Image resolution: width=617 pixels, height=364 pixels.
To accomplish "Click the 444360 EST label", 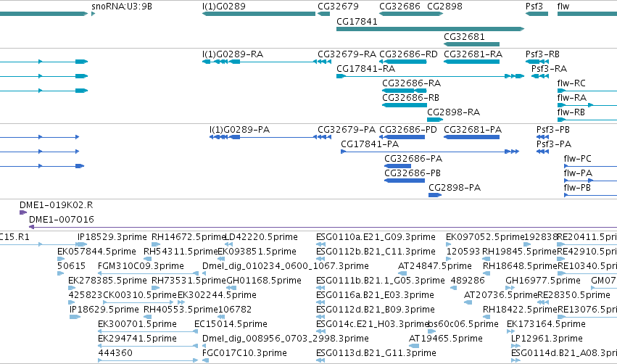I will (x=115, y=353).
